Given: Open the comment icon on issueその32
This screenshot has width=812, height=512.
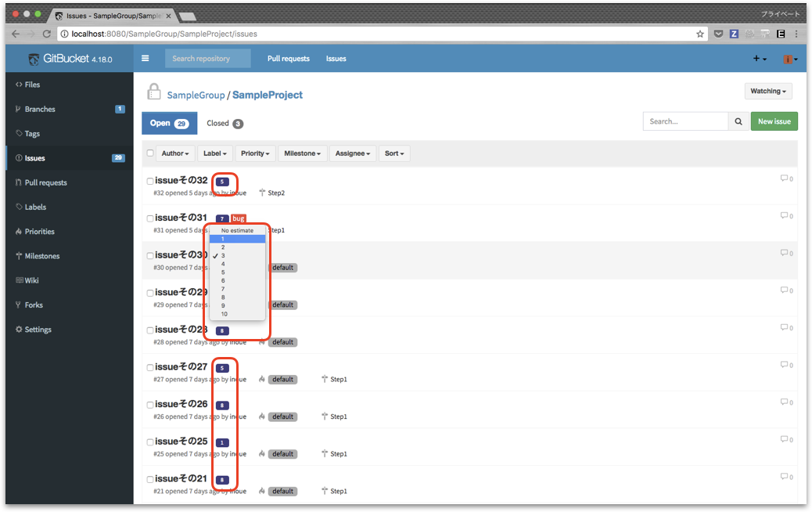Looking at the screenshot, I should 785,178.
